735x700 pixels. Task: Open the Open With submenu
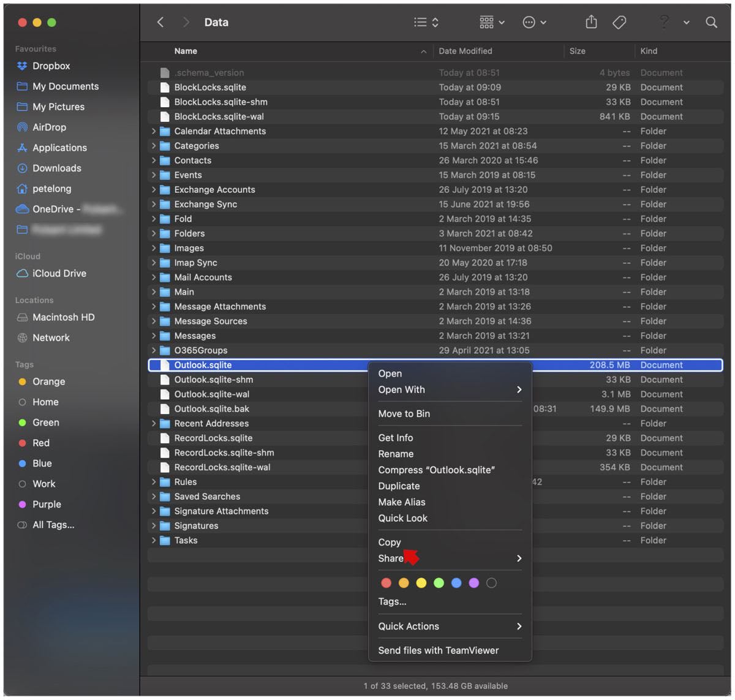coord(450,390)
